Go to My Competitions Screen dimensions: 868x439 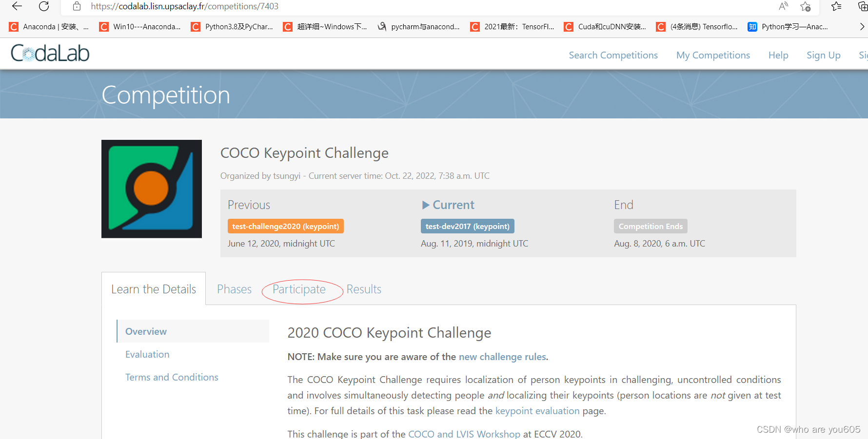click(x=713, y=55)
